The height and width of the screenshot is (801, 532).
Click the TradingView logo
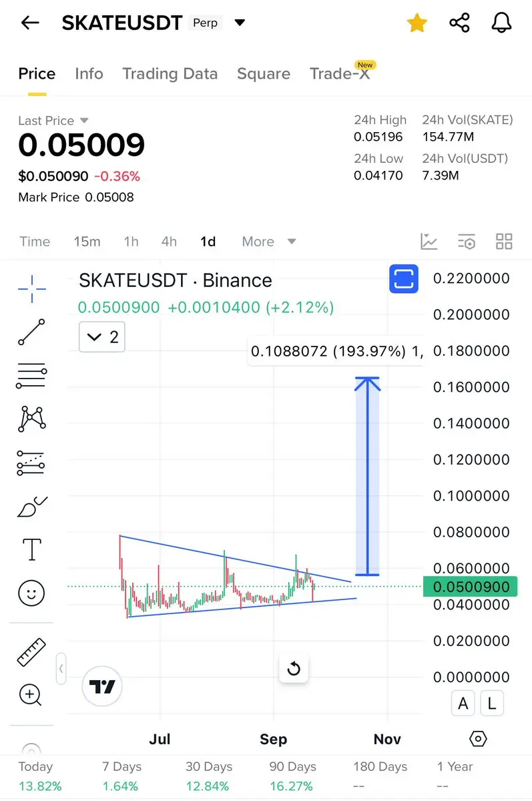click(x=102, y=686)
